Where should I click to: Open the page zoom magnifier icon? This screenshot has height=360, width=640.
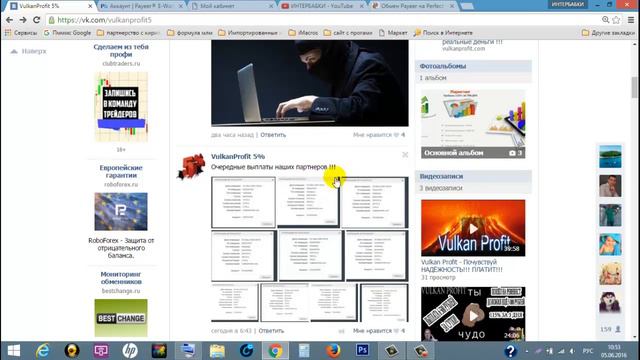(605, 20)
